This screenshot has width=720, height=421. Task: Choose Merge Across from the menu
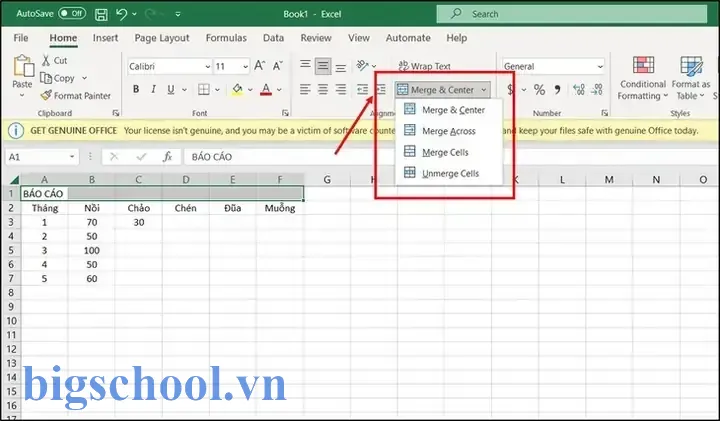(449, 131)
